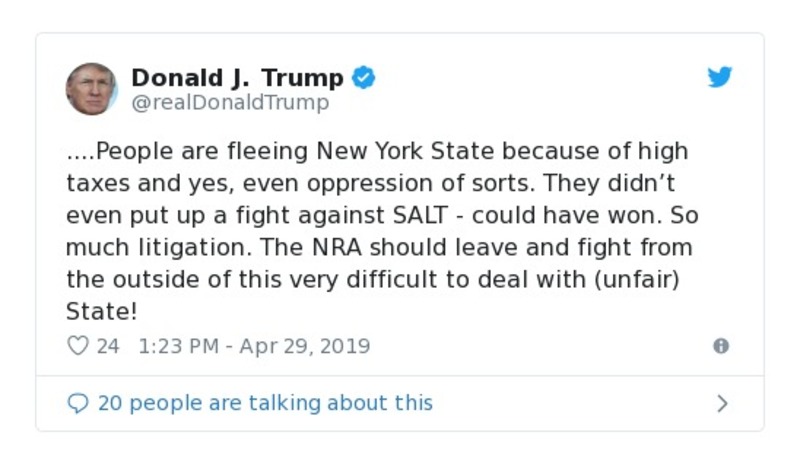Click the final word "State!" of the tweet
800x467 pixels.
101,311
